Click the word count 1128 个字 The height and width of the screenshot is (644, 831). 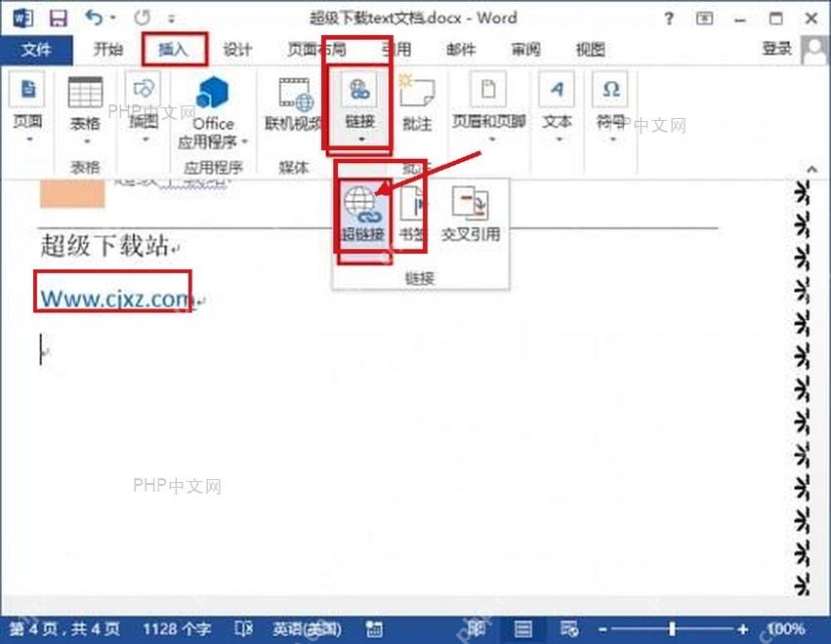point(177,629)
